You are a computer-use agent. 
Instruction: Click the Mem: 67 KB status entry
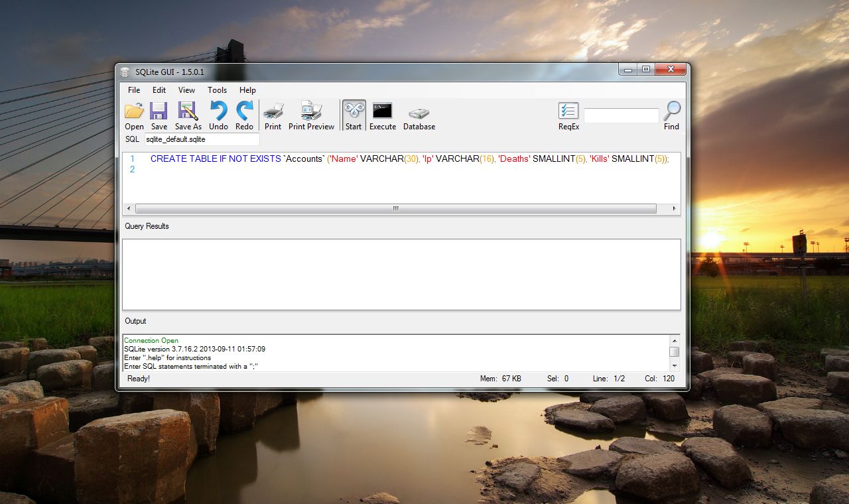[x=501, y=379]
